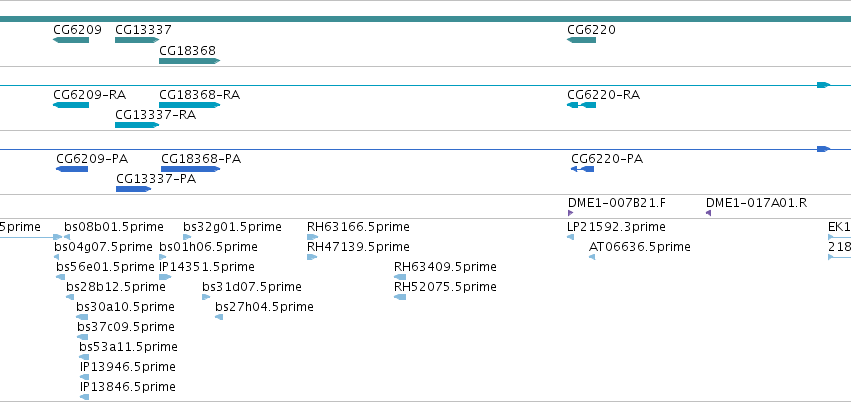This screenshot has width=851, height=402.
Task: Click EST LP21592.3prime
Action: click(570, 237)
